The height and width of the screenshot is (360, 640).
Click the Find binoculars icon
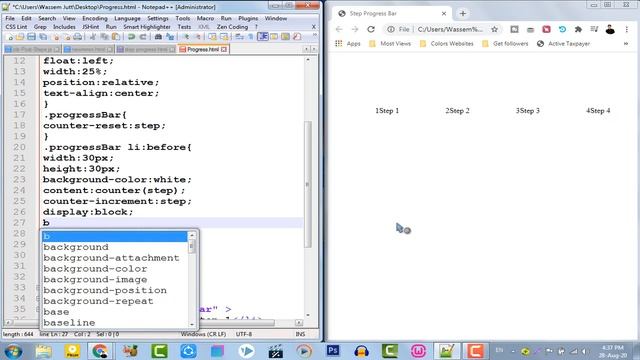click(x=158, y=37)
